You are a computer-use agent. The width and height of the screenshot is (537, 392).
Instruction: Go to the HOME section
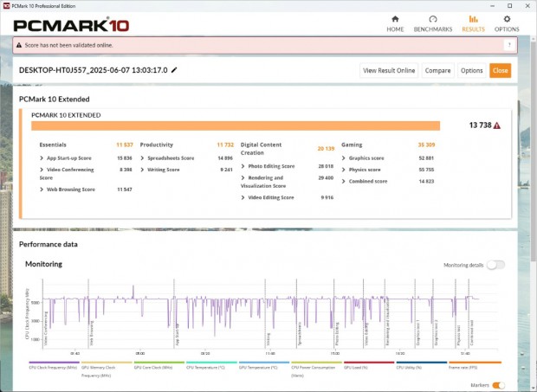point(395,23)
